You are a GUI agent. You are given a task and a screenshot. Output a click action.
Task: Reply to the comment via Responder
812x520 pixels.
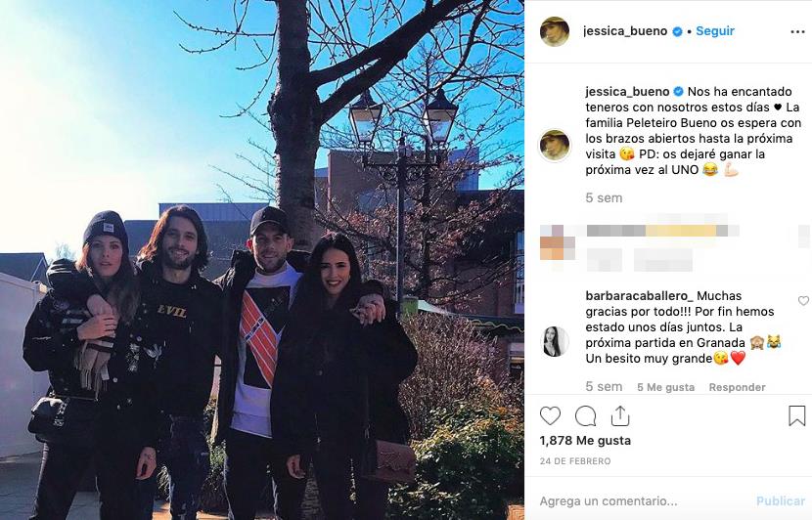click(737, 387)
